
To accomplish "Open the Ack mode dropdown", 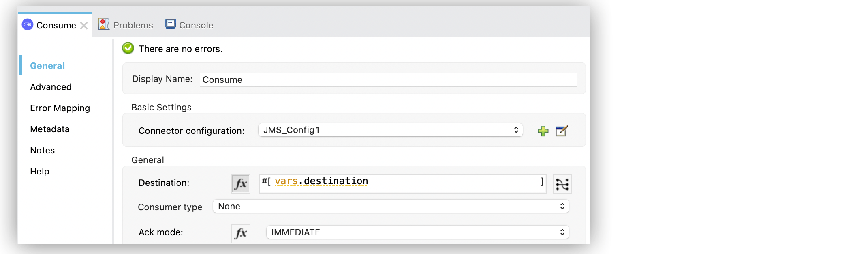I will click(417, 232).
